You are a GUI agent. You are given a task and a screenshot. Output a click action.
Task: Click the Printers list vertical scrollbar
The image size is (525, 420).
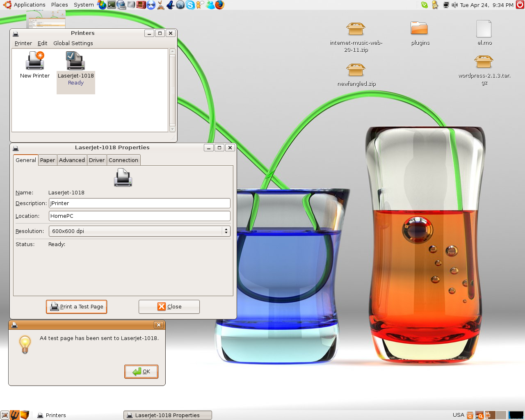(172, 90)
